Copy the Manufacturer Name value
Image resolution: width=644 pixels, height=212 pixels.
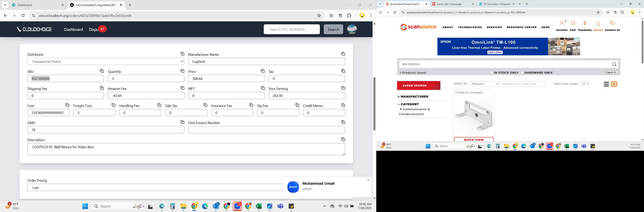(343, 54)
